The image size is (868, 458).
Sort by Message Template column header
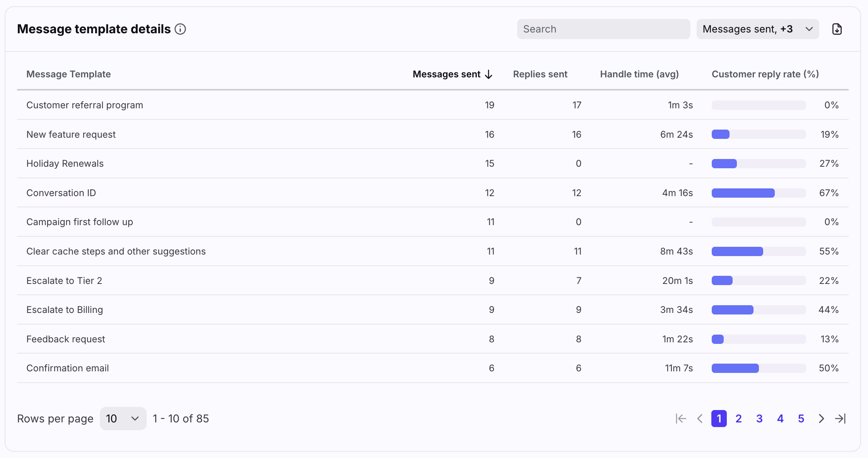(68, 74)
